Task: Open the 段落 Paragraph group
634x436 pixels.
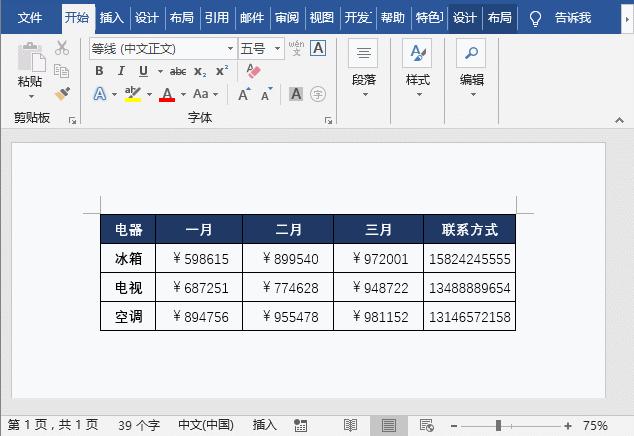Action: pos(363,69)
